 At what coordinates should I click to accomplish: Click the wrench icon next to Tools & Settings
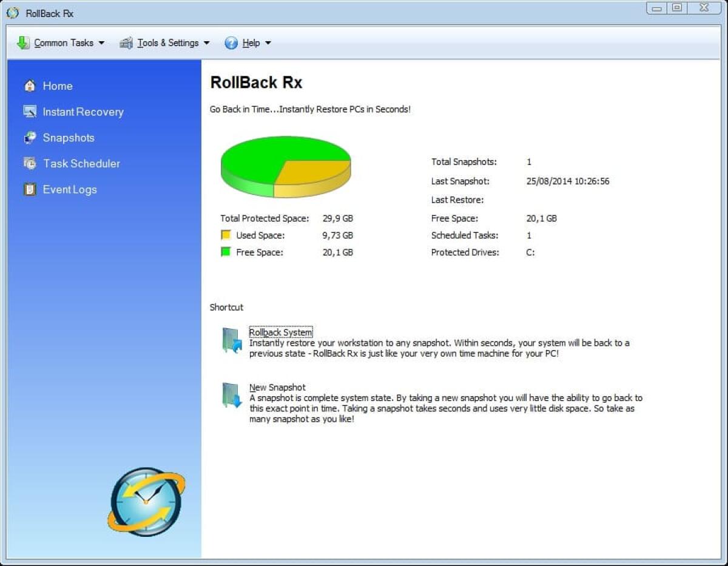click(126, 42)
